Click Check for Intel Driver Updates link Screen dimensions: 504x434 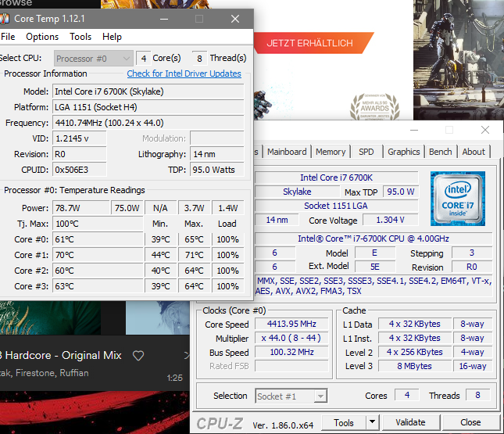[x=184, y=74]
